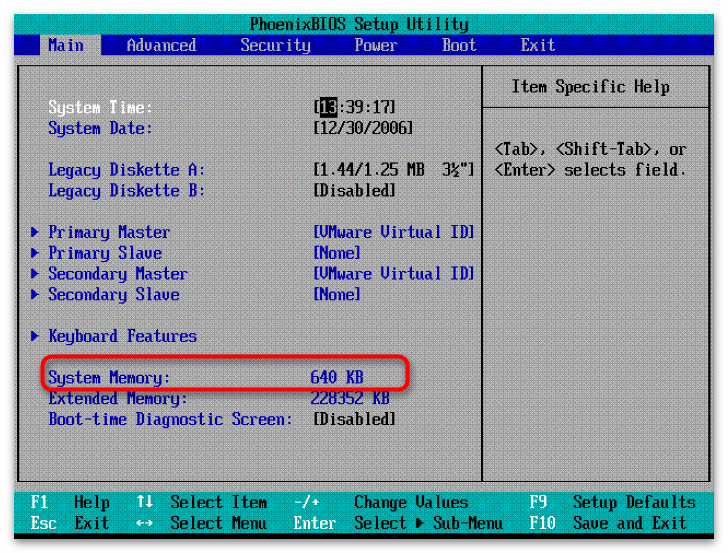The image size is (728, 553).
Task: Expand the Primary Slave submenu arrow
Action: coord(35,253)
